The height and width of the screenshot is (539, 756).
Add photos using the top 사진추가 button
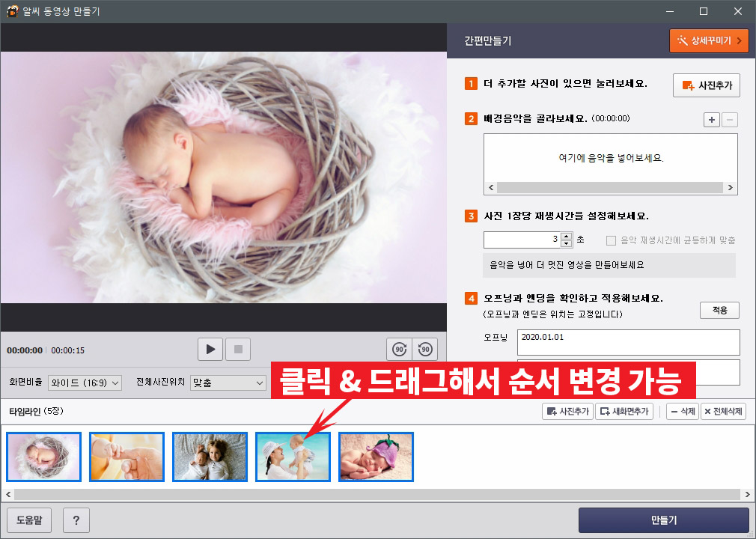[704, 85]
